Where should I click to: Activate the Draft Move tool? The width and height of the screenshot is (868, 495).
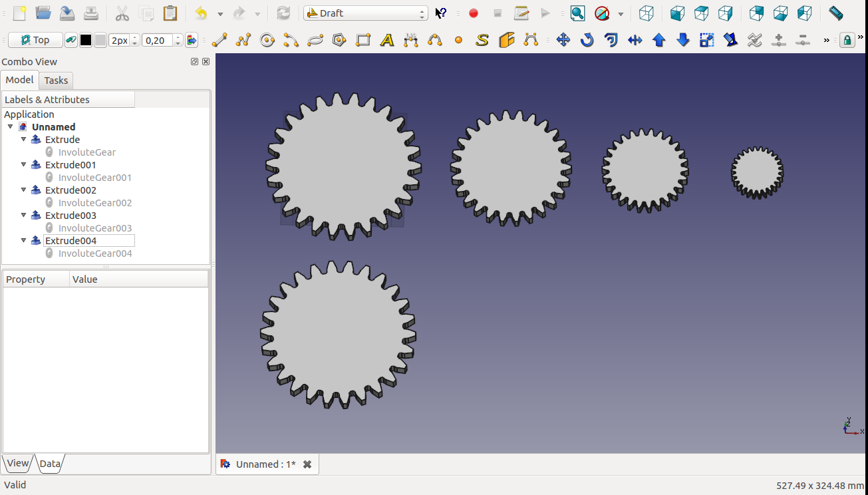click(x=563, y=41)
